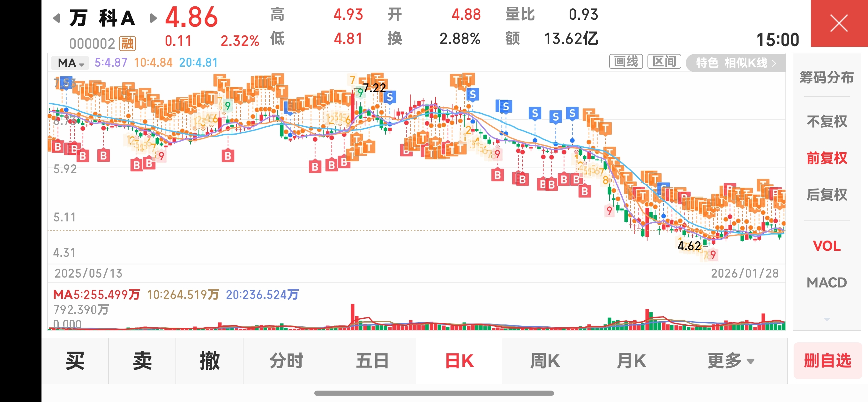Click the B buy marker below 4.31 low area
This screenshot has width=868, height=402.
point(585,192)
